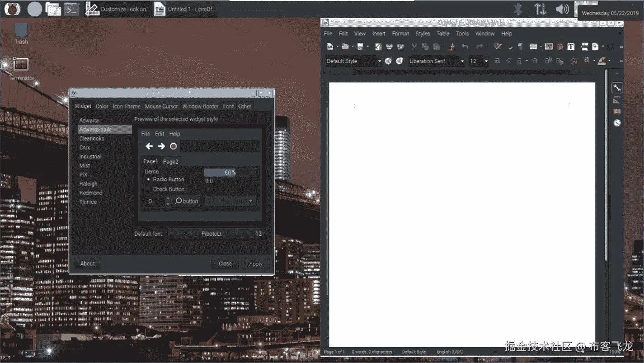Select the Clone Formatting brush icon

pos(451,47)
